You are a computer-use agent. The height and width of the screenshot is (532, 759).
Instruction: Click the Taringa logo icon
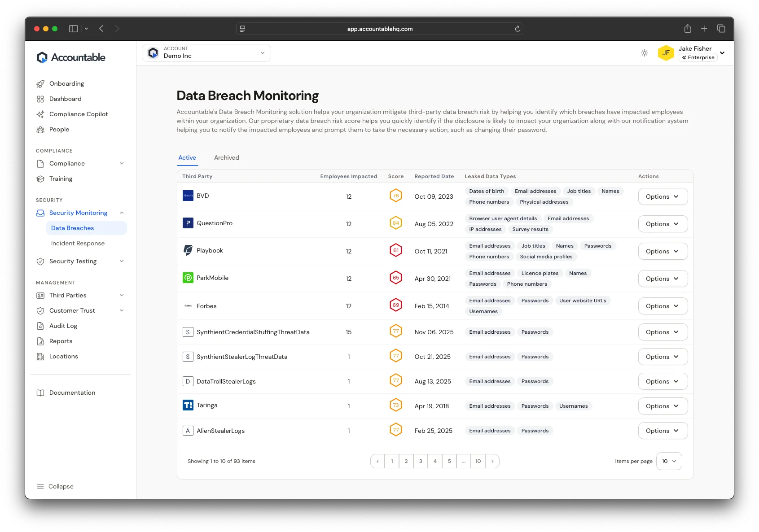(188, 406)
